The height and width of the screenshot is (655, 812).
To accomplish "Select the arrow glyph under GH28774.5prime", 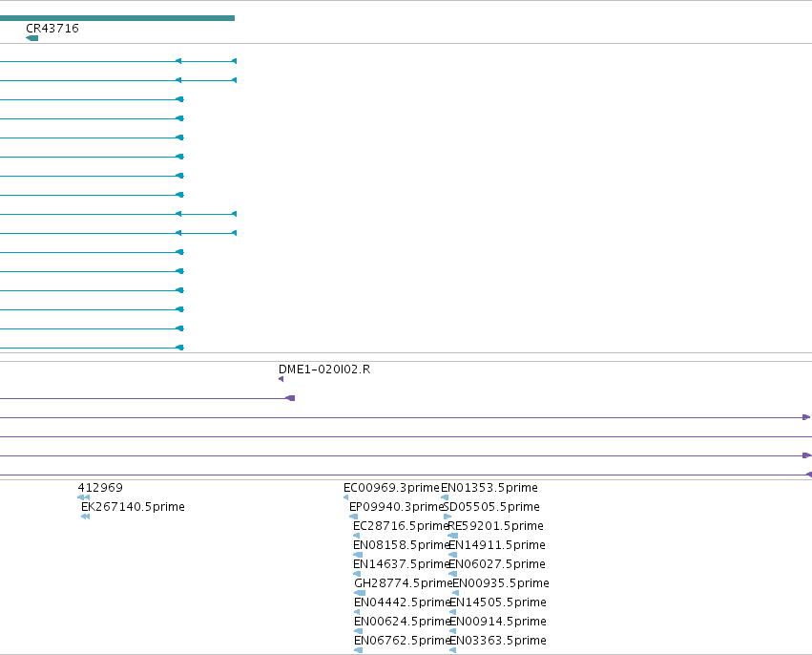I will point(360,593).
